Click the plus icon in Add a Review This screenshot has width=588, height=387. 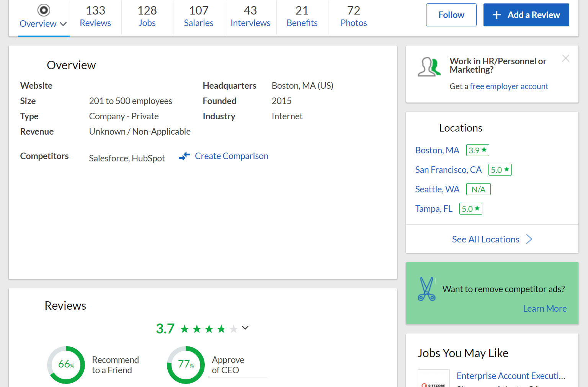pyautogui.click(x=497, y=15)
